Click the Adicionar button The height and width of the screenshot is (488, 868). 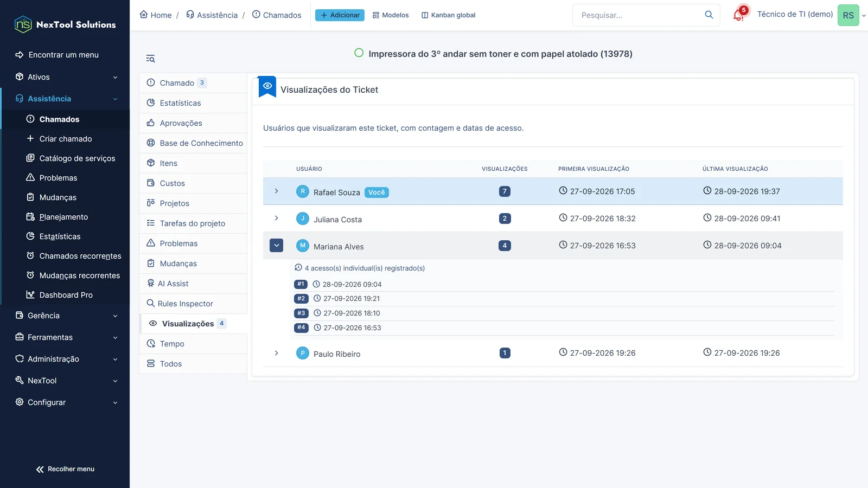pos(340,15)
